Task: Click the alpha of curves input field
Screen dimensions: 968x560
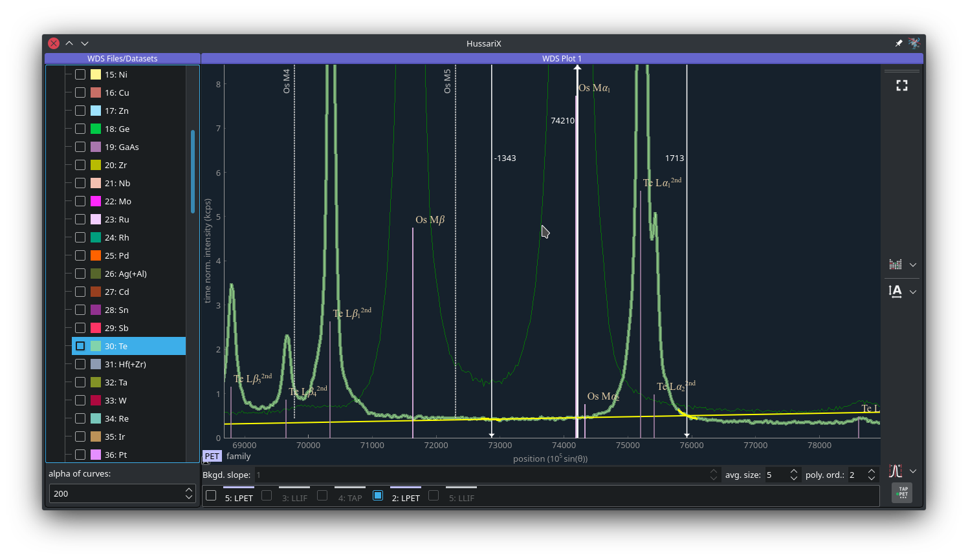Action: click(116, 493)
